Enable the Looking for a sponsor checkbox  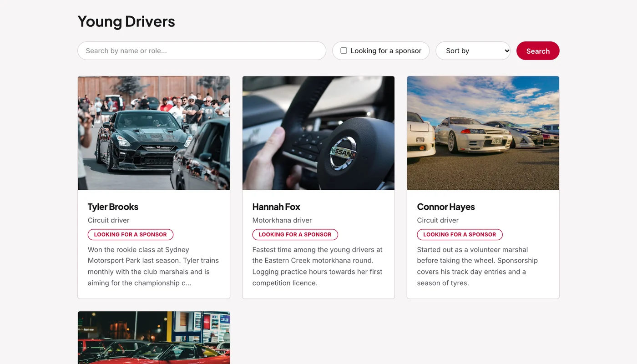click(x=344, y=51)
